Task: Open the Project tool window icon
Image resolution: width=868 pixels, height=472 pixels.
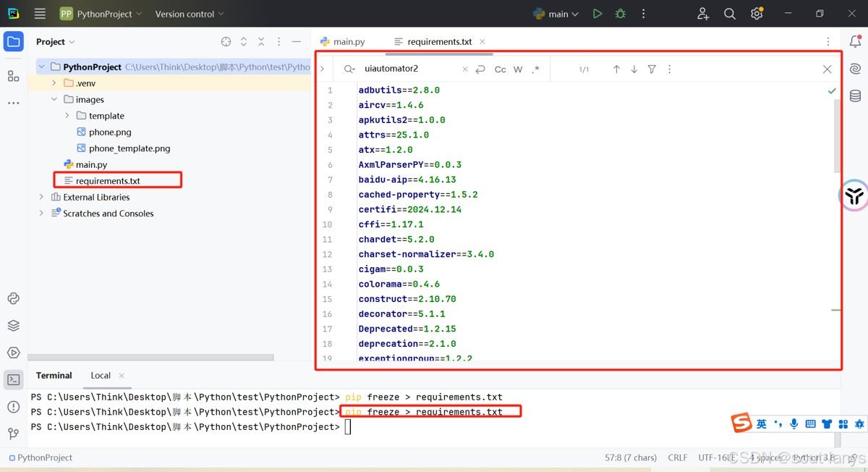Action: pyautogui.click(x=13, y=41)
